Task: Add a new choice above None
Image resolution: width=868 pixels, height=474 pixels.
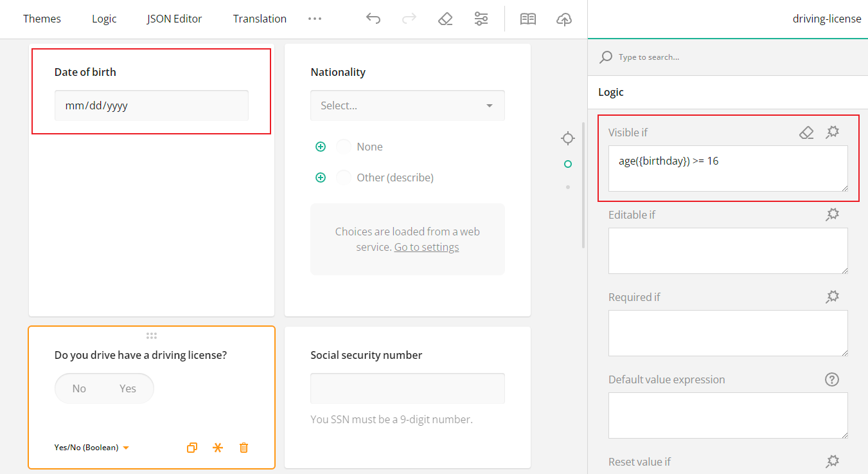Action: [x=321, y=146]
